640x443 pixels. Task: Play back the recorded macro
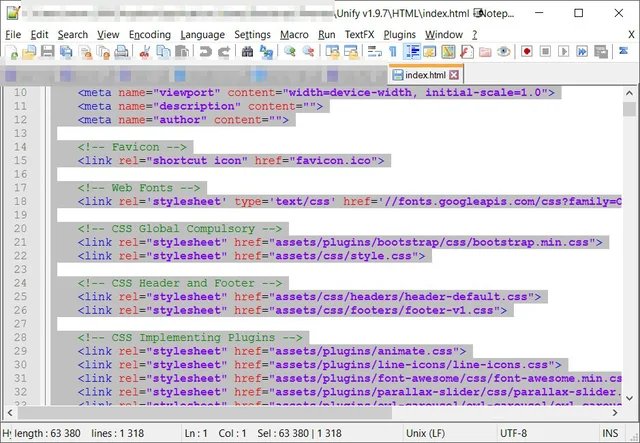[x=563, y=51]
